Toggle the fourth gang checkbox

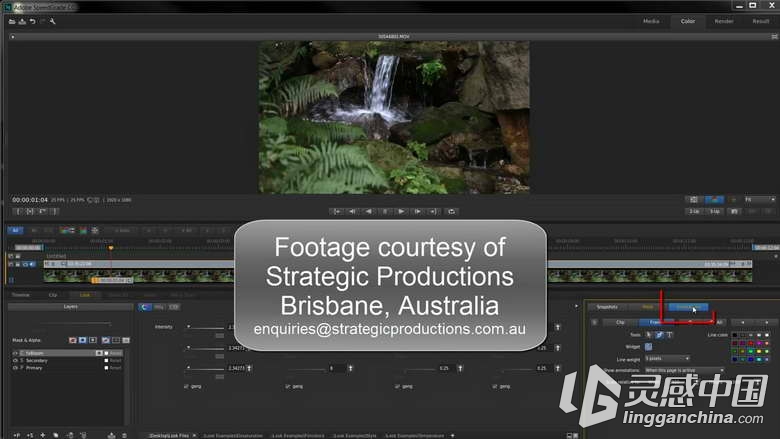[494, 386]
